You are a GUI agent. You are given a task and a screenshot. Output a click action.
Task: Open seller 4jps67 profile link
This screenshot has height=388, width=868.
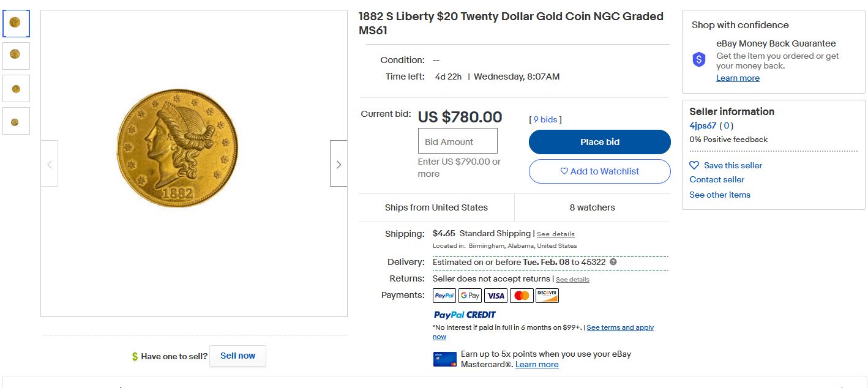703,125
